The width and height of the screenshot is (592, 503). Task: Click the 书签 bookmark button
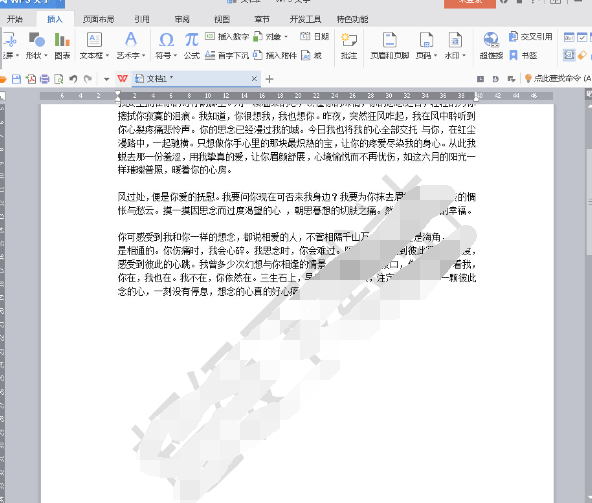523,56
